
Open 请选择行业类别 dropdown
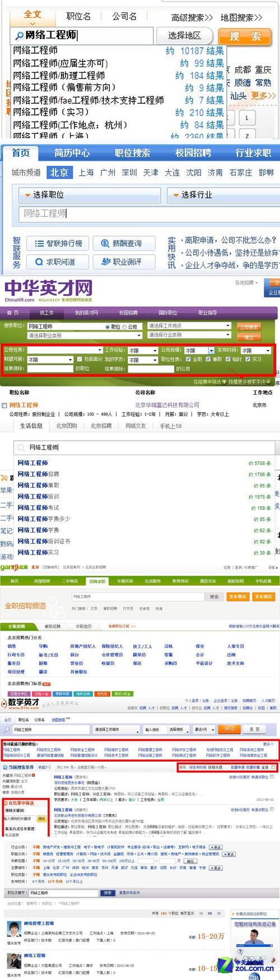[x=189, y=335]
